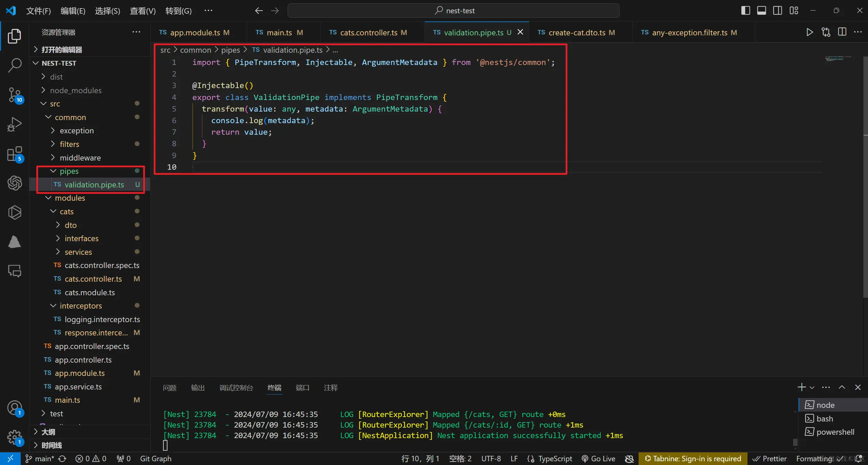The image size is (868, 465).
Task: Open the Search view in activity bar
Action: click(x=14, y=65)
